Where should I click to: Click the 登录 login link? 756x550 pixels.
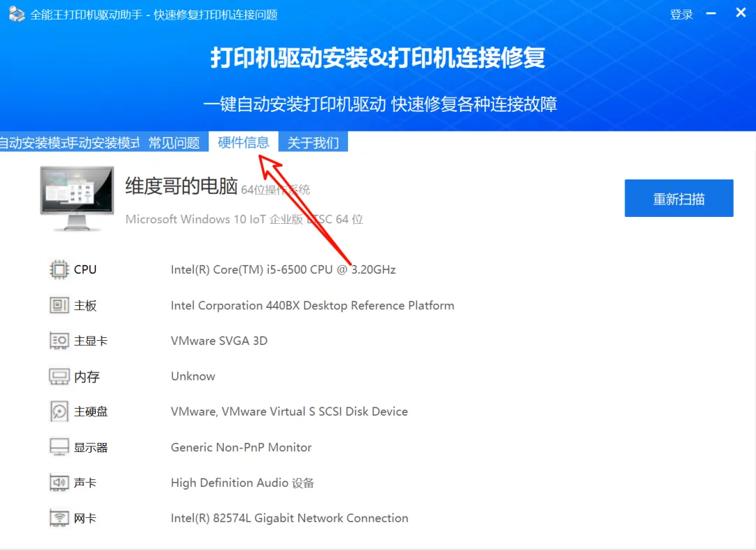click(x=681, y=15)
